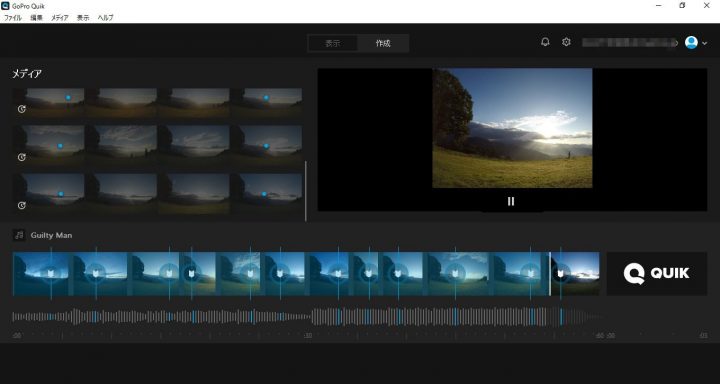Click the :30 mark on the time ruler
This screenshot has width=720, height=384.
pyautogui.click(x=308, y=336)
